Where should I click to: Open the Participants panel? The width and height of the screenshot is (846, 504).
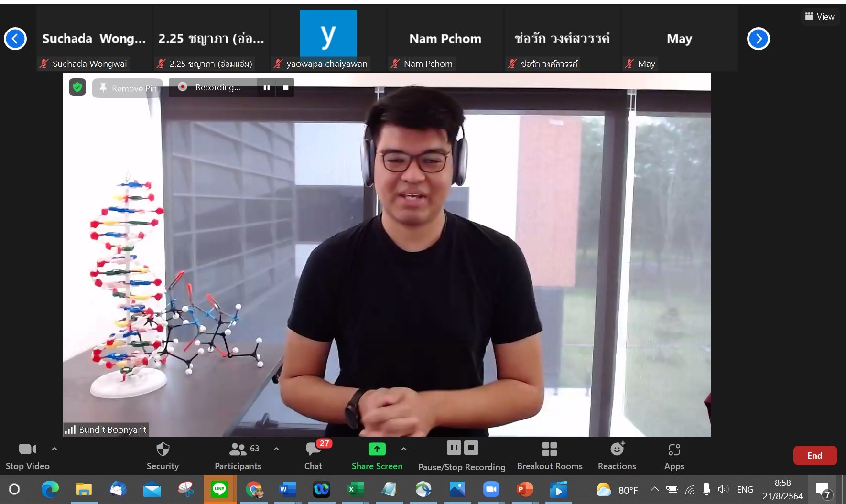pyautogui.click(x=238, y=455)
